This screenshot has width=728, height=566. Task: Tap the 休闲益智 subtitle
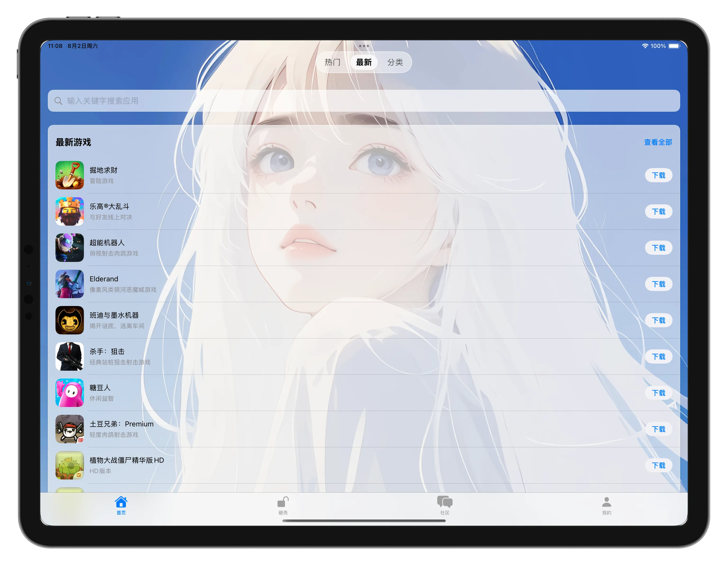[102, 399]
